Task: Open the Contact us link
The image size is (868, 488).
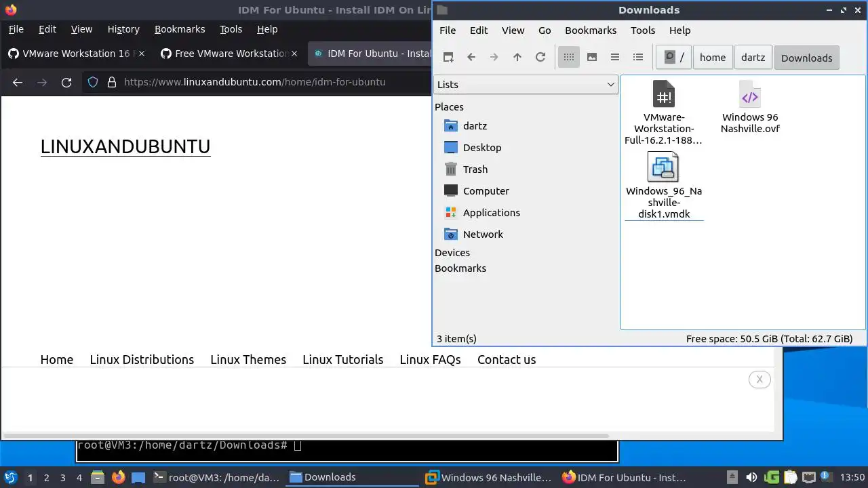Action: point(507,360)
